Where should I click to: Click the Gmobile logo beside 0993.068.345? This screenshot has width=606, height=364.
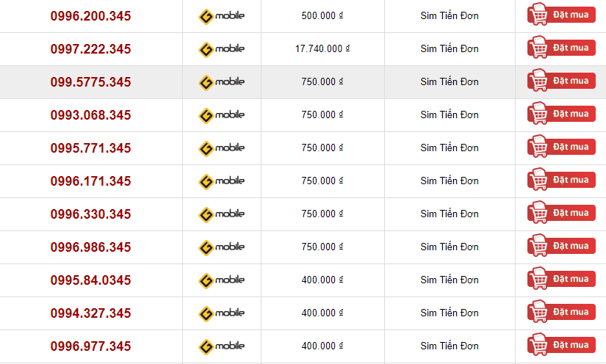221,115
